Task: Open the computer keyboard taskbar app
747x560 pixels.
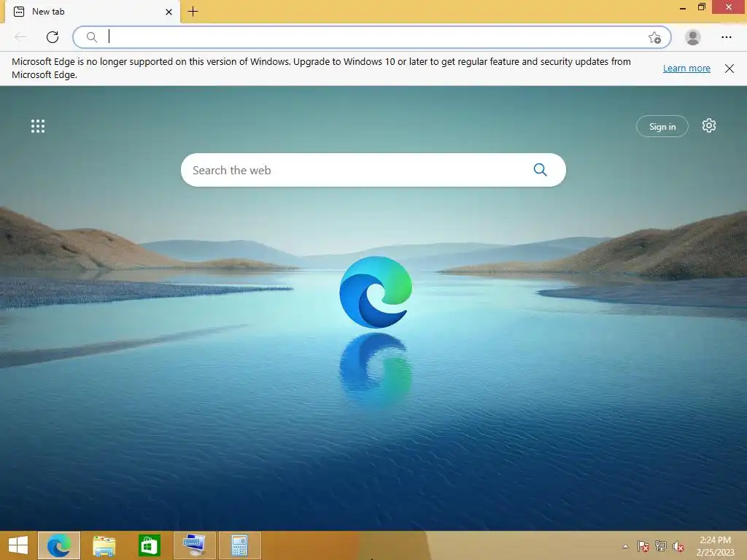Action: coord(194,545)
